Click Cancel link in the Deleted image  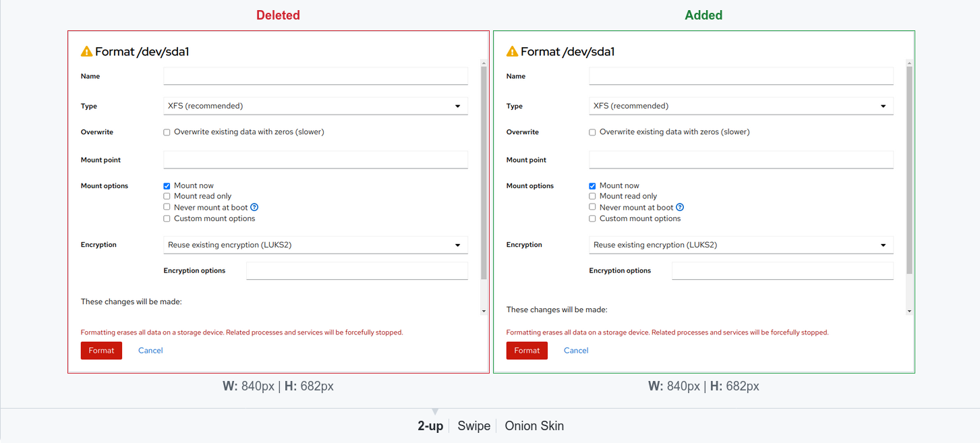[150, 351]
